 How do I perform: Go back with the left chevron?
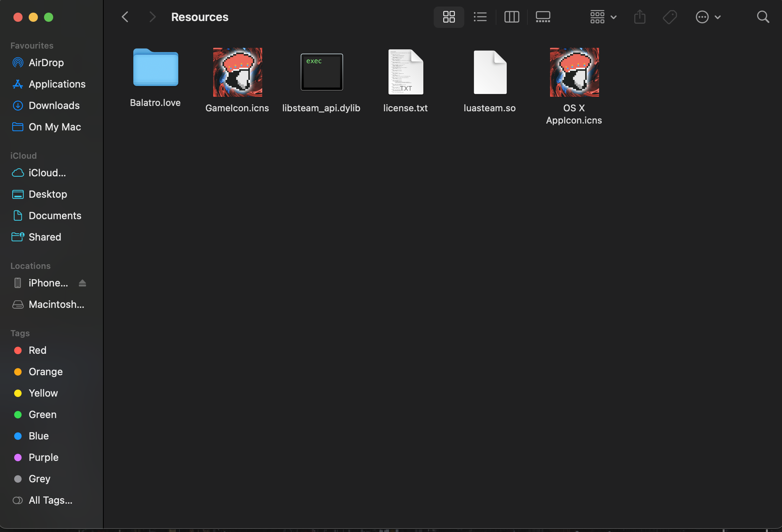[125, 17]
